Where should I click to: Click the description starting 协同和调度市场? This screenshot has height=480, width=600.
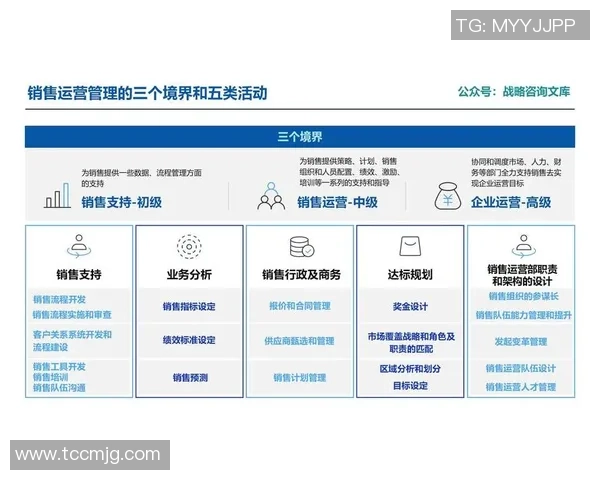pos(516,172)
